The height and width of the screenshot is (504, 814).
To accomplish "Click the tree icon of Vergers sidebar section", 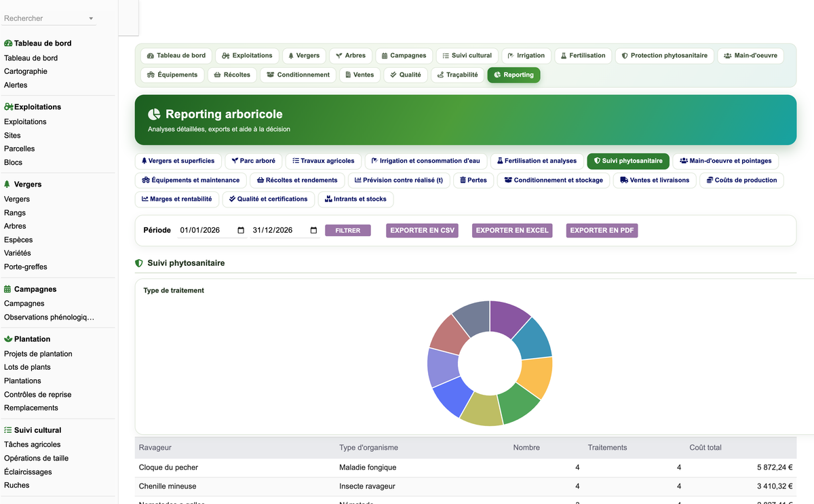I will click(x=7, y=185).
